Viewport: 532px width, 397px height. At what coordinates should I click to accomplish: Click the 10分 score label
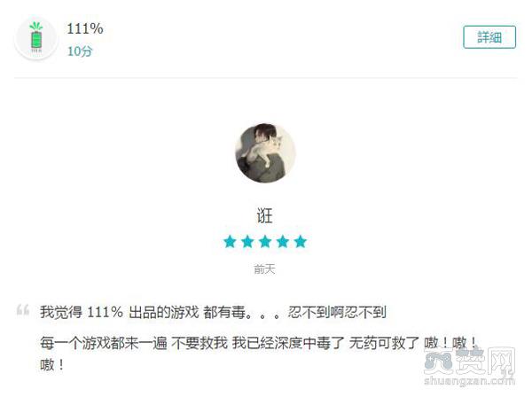(80, 51)
